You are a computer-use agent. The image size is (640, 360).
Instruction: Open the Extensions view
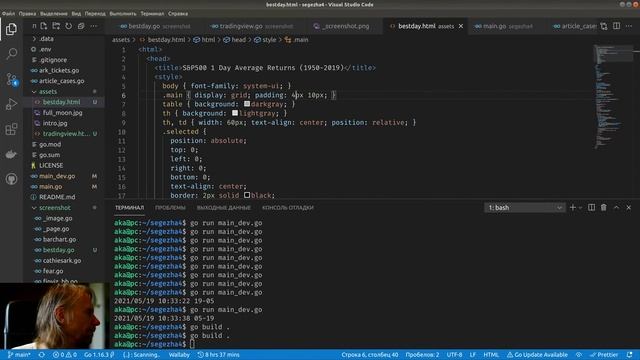click(x=11, y=129)
